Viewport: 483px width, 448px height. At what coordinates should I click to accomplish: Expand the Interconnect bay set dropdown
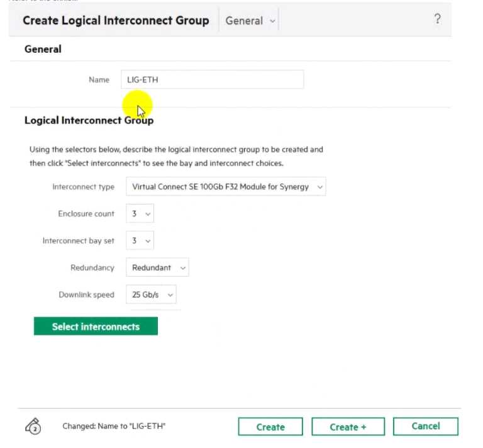(x=140, y=241)
